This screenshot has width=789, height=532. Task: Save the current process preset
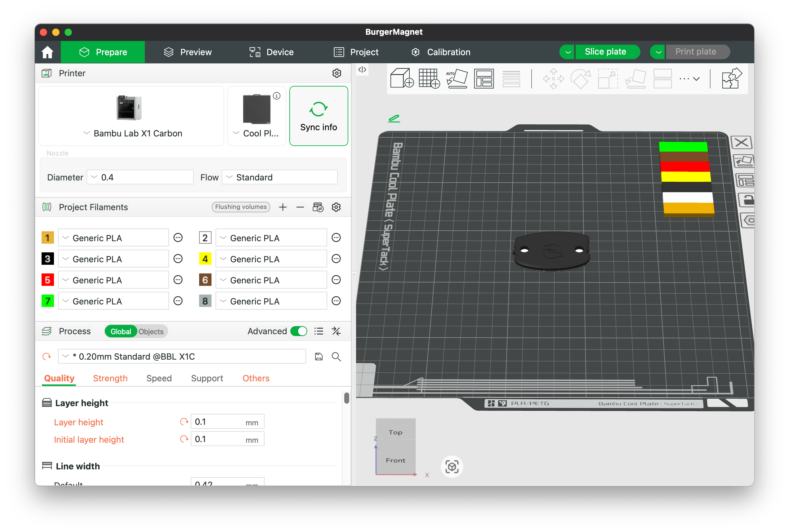click(318, 356)
